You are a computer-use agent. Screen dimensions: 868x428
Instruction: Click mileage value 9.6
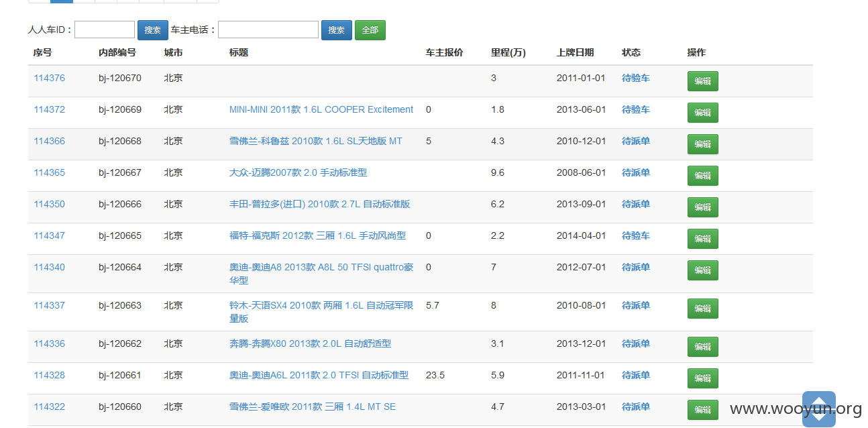[x=498, y=172]
